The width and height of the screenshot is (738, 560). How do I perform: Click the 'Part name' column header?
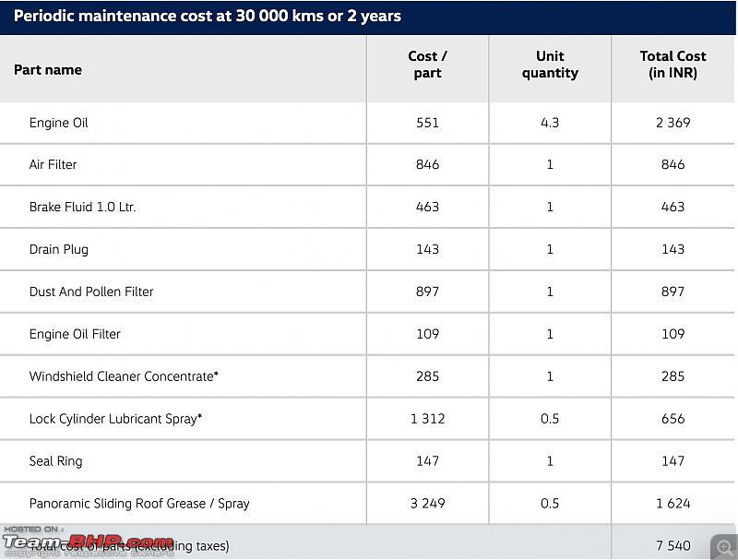(48, 69)
